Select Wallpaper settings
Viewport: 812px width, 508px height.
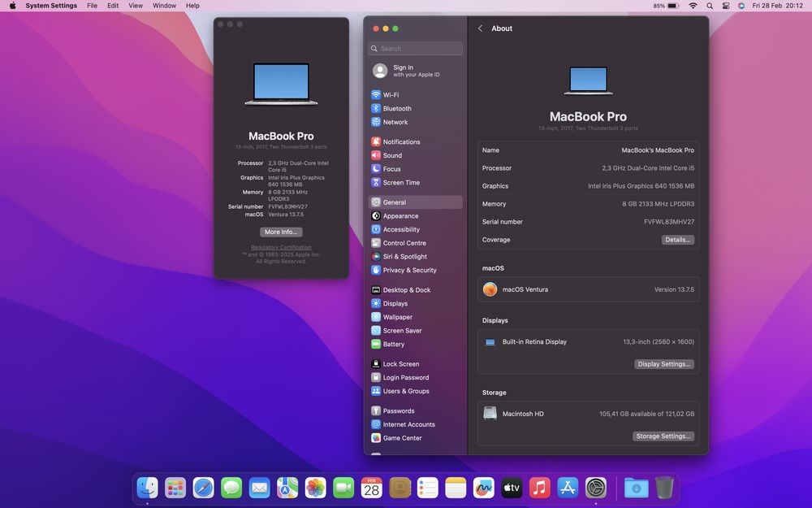coord(415,317)
